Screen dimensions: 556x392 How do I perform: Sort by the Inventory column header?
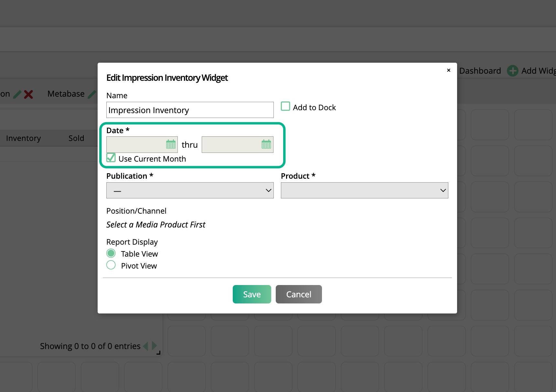(23, 138)
